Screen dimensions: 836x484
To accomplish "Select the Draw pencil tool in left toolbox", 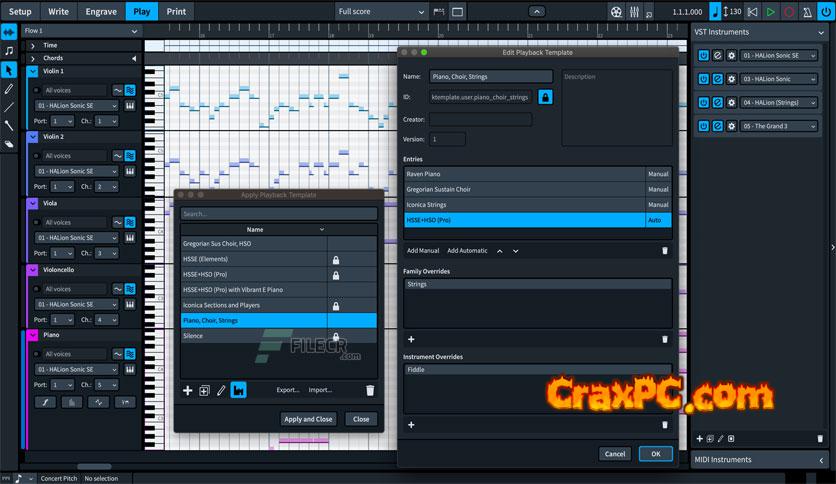I will [x=9, y=88].
